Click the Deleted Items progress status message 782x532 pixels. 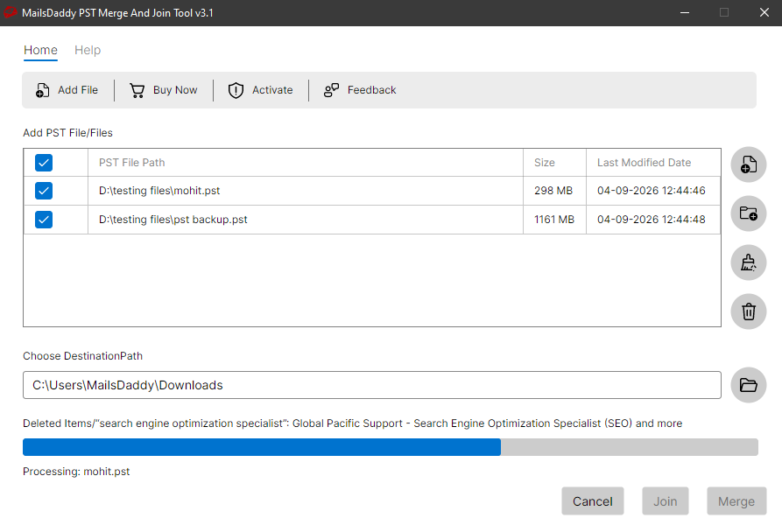click(353, 423)
